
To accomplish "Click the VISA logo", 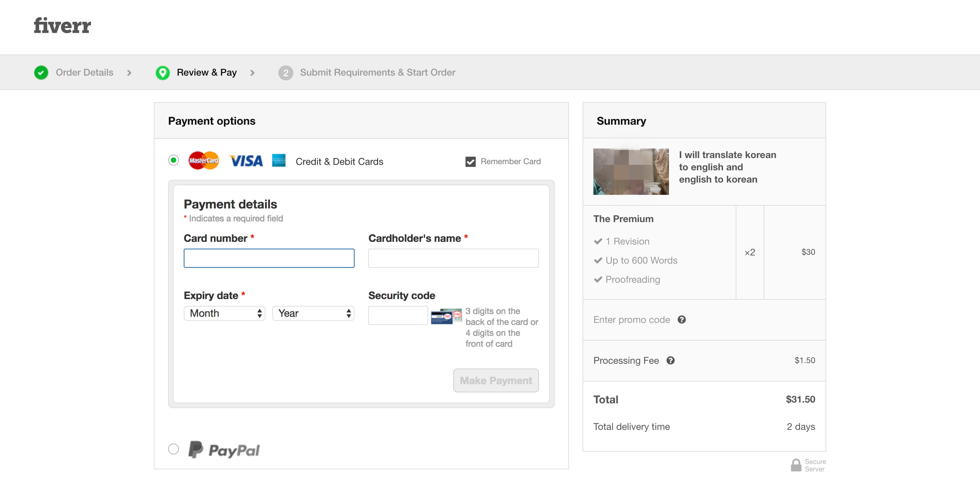I will click(246, 161).
